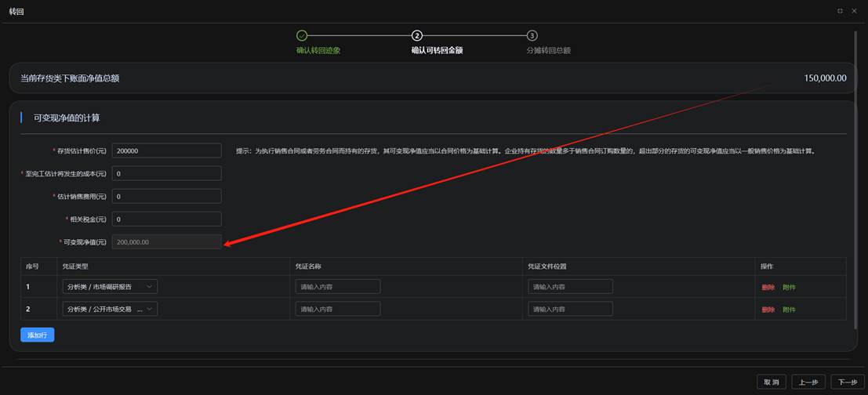
Task: Click step 2 circle 确认可转回金额
Action: click(x=417, y=35)
